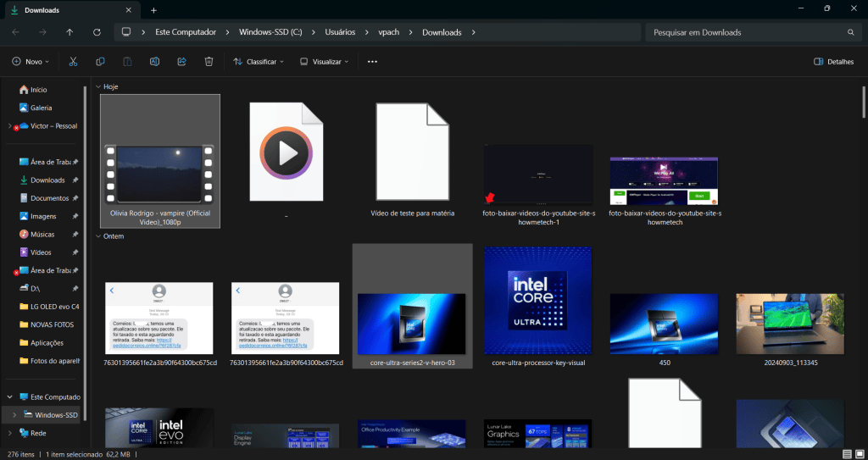Click the file list vertical scrollbar
The height and width of the screenshot is (460, 868).
coord(864,102)
